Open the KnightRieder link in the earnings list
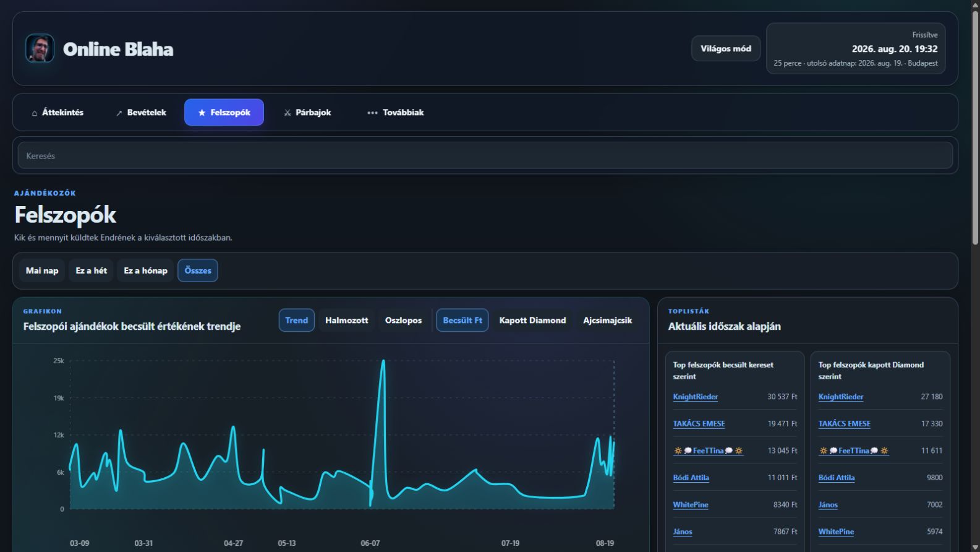 point(696,397)
